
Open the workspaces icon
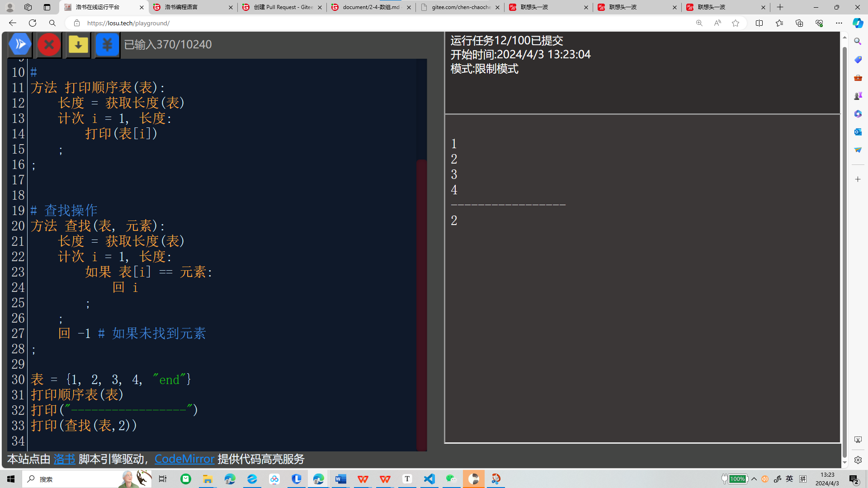[28, 7]
